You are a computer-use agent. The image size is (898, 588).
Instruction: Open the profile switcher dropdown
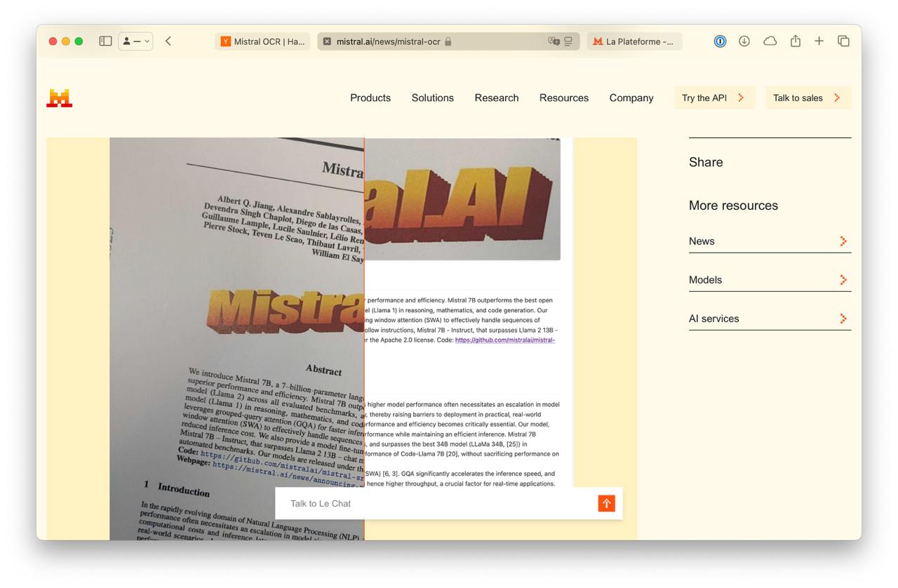(x=135, y=41)
